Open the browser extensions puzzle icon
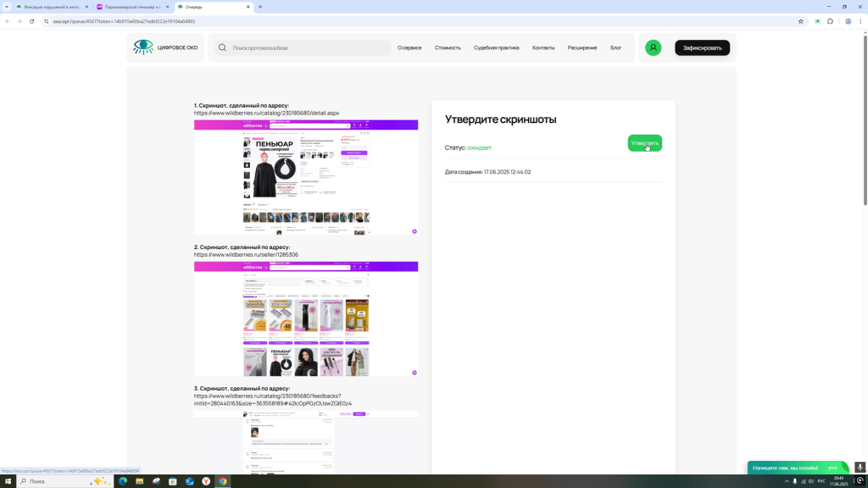This screenshot has width=868, height=488. tap(830, 21)
